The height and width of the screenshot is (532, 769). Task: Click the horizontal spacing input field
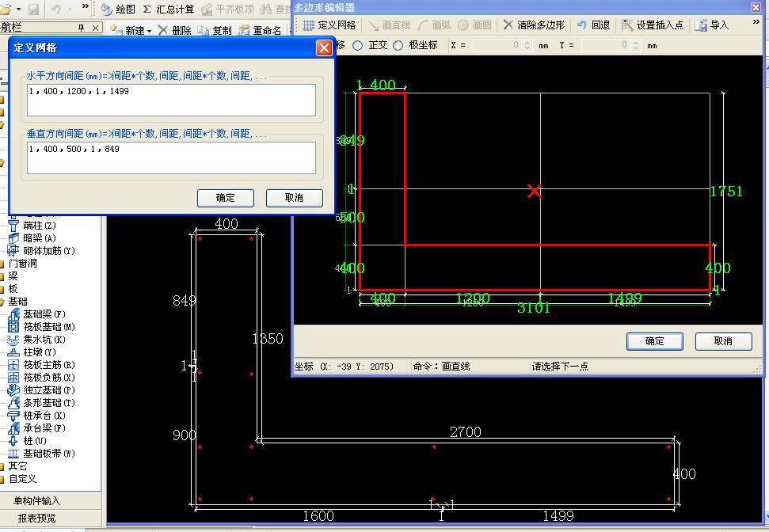171,100
